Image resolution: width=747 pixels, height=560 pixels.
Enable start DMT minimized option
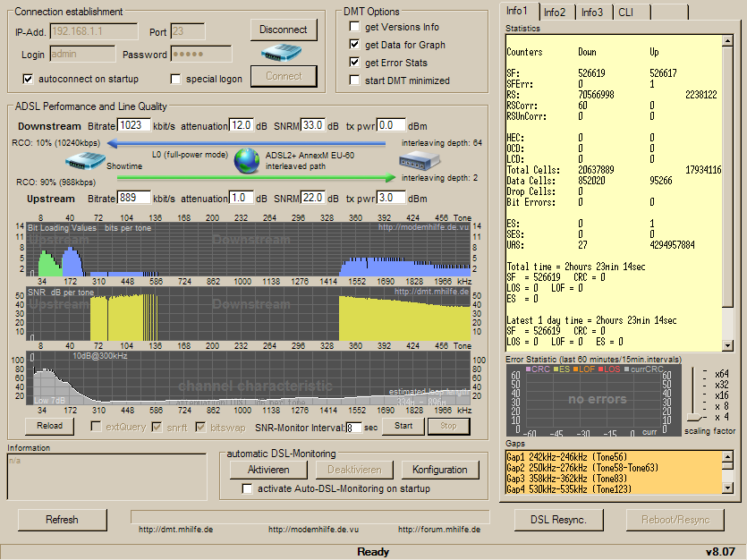tap(354, 80)
